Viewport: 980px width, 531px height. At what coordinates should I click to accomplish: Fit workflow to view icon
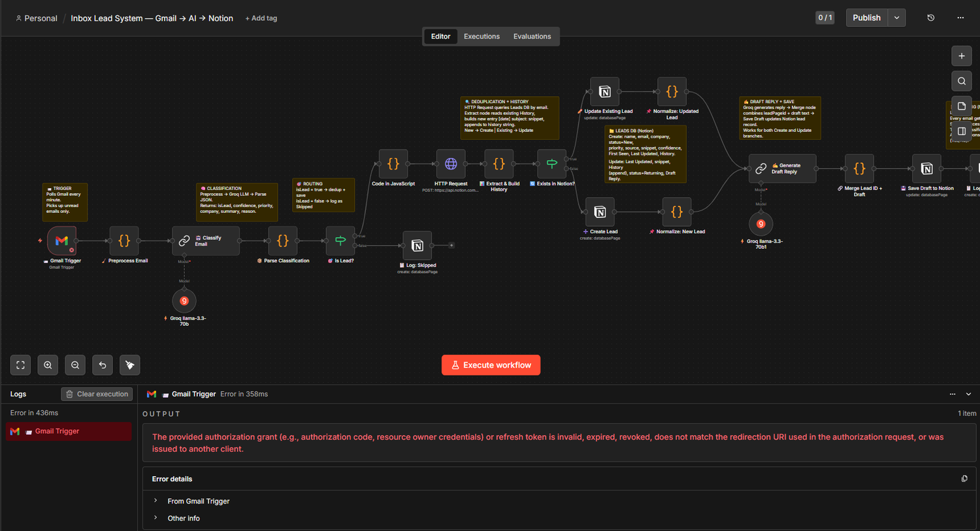[20, 365]
